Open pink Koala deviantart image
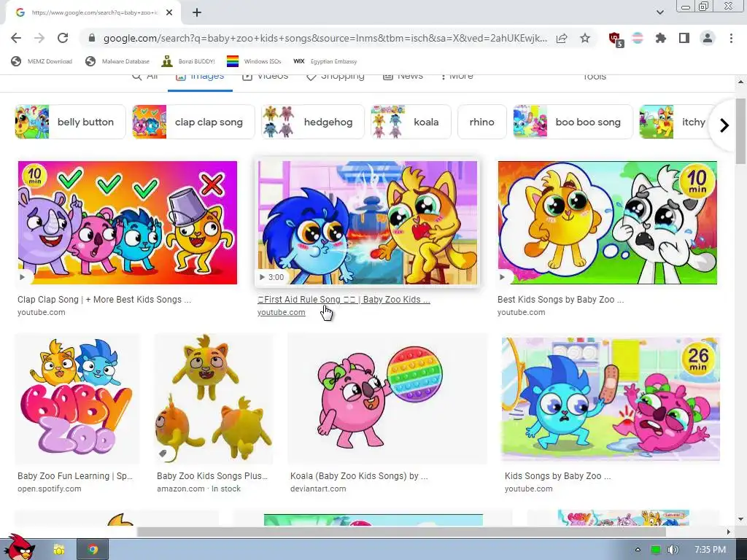The height and width of the screenshot is (560, 747). point(387,399)
